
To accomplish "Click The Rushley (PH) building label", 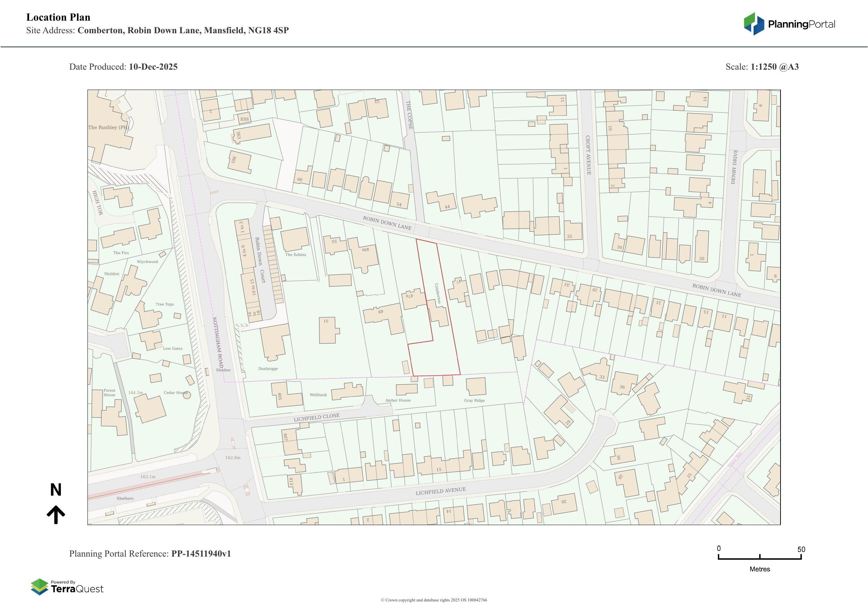I will click(x=108, y=127).
